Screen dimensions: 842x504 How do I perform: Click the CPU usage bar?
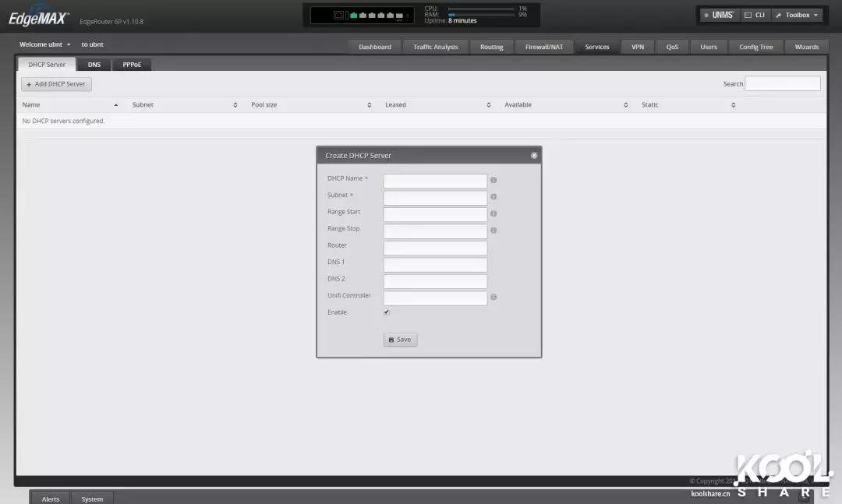coord(481,9)
